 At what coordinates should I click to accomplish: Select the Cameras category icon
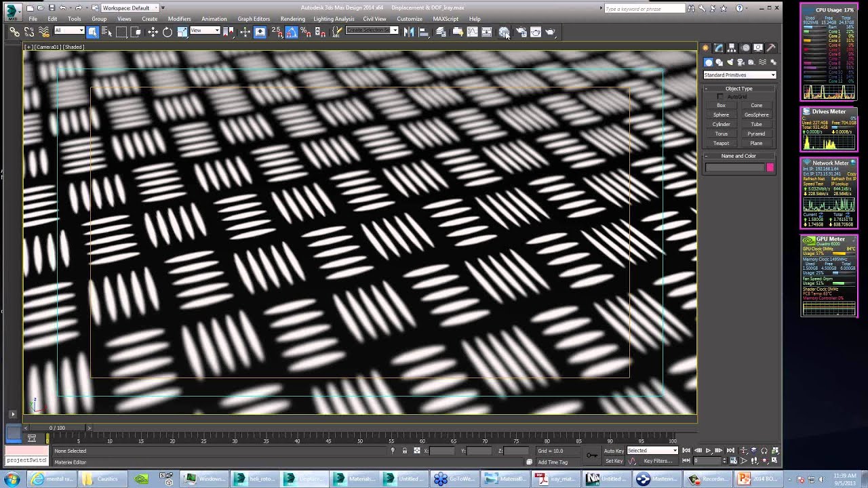[x=741, y=62]
